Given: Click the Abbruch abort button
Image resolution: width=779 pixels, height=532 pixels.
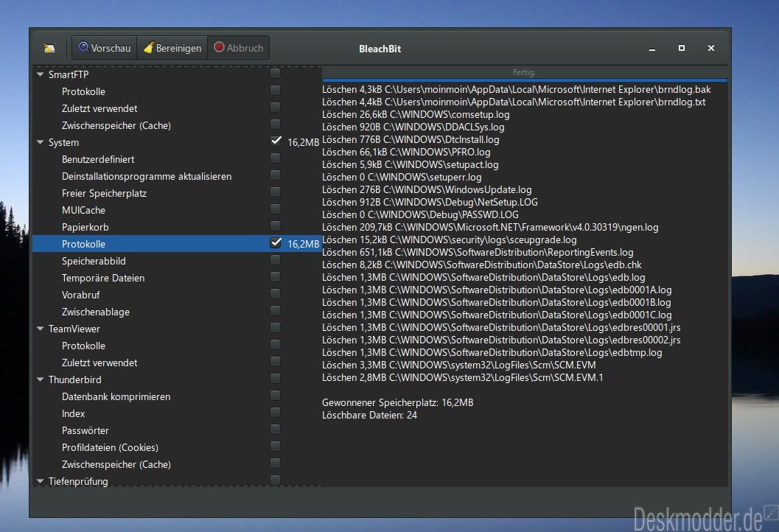Looking at the screenshot, I should pyautogui.click(x=239, y=48).
